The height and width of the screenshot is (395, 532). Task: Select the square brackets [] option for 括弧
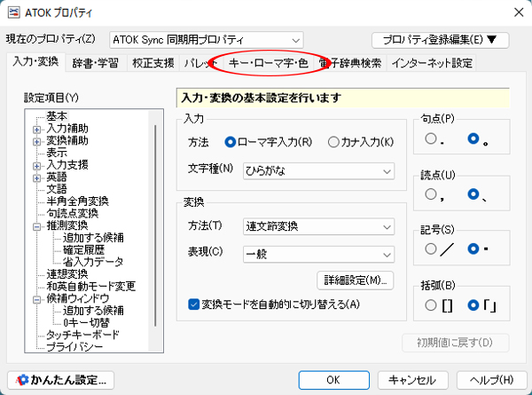(431, 305)
